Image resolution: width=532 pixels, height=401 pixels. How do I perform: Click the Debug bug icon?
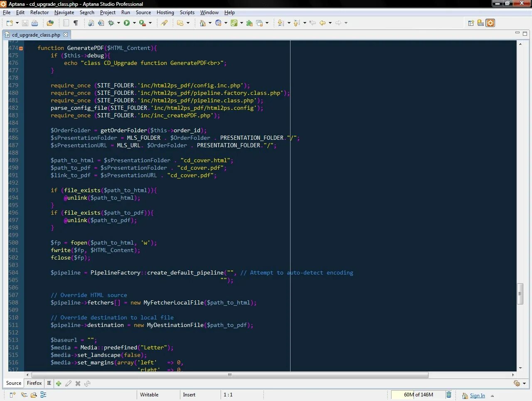[111, 23]
